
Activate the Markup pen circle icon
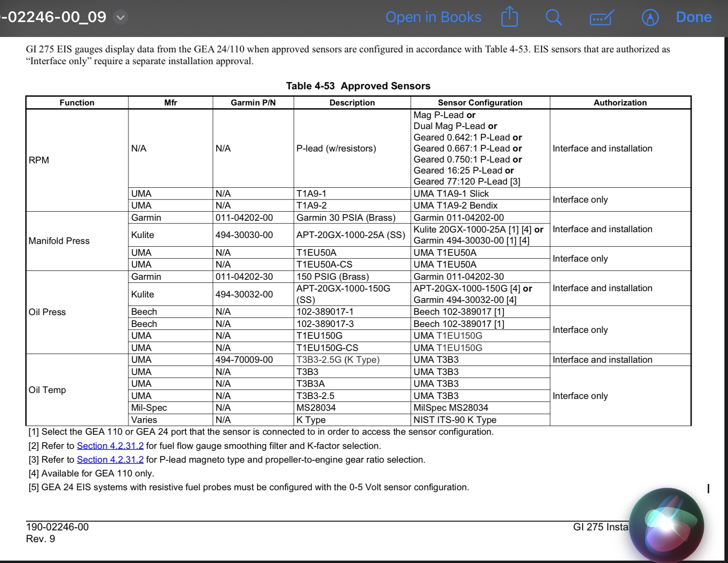click(650, 18)
